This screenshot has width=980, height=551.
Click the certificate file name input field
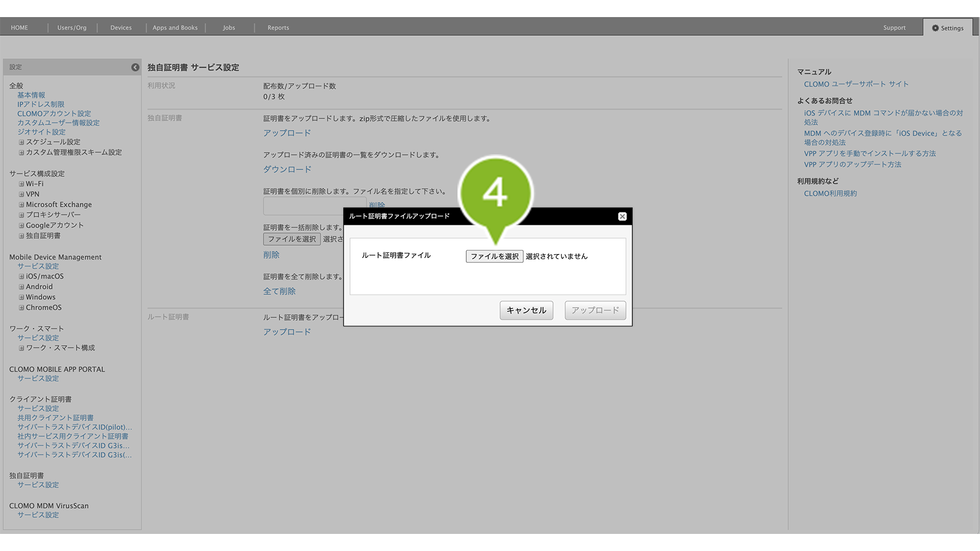pyautogui.click(x=303, y=206)
